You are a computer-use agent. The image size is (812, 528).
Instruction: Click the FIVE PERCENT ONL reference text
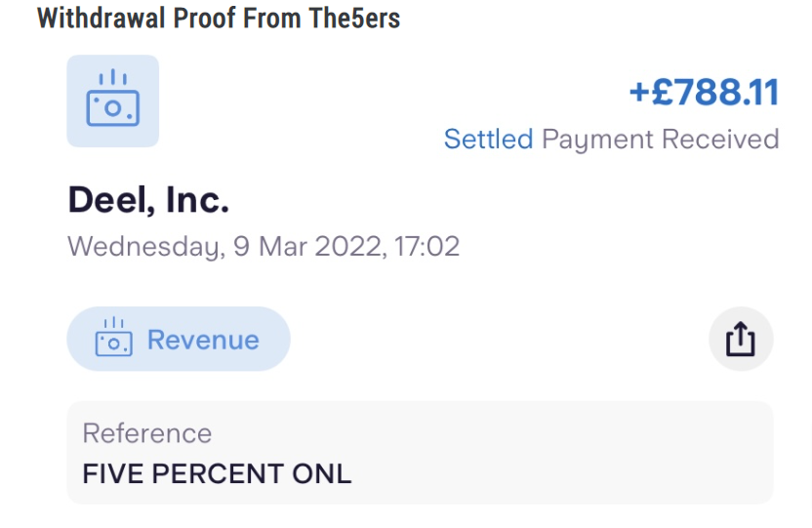tap(217, 473)
